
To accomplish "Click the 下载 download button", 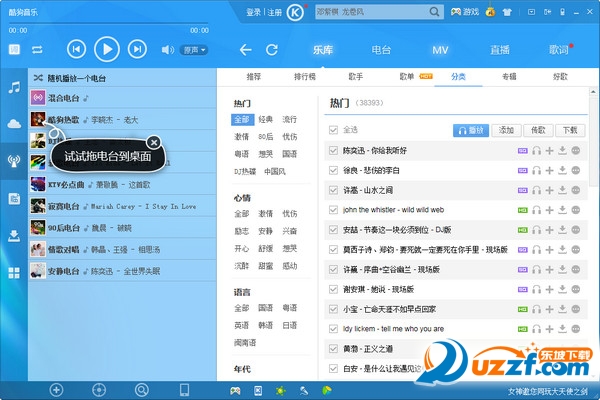I will (570, 130).
